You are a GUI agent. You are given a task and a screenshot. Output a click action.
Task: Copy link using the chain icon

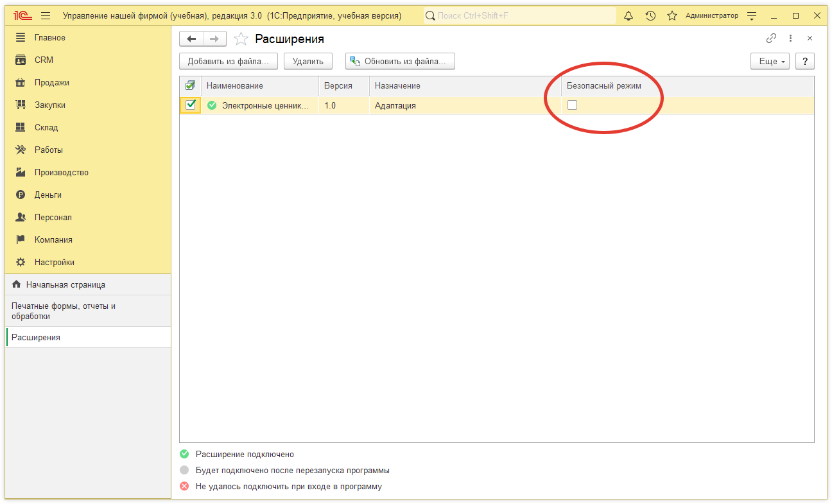(x=771, y=39)
